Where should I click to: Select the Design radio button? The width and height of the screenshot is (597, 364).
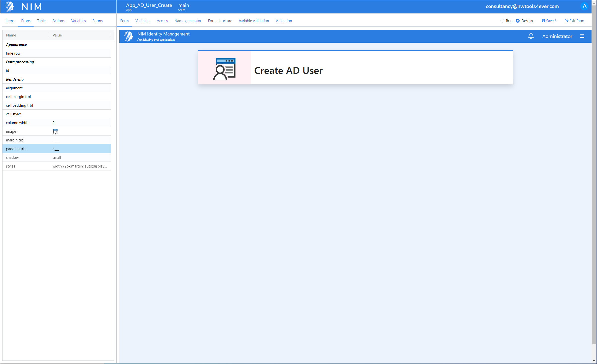(518, 21)
